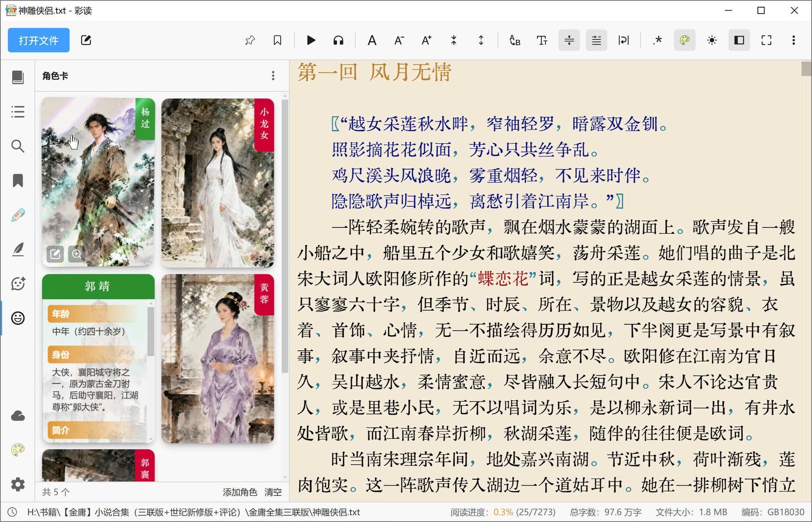Select the 黄蓉 character card
Viewport: 812px width, 522px height.
(218, 358)
